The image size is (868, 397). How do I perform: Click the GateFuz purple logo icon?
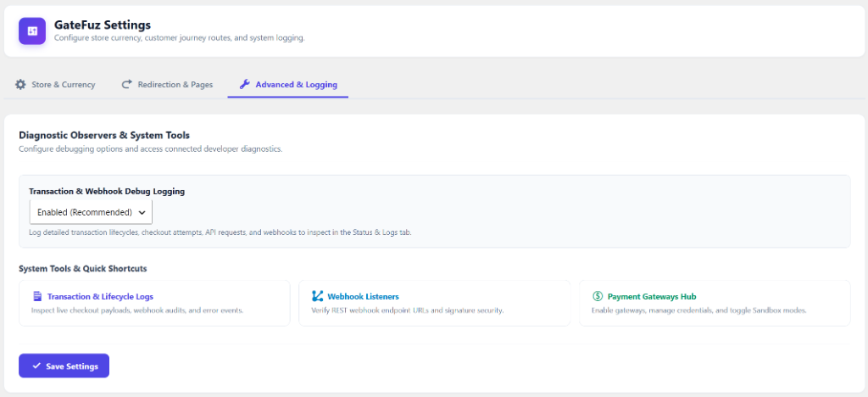pos(32,31)
